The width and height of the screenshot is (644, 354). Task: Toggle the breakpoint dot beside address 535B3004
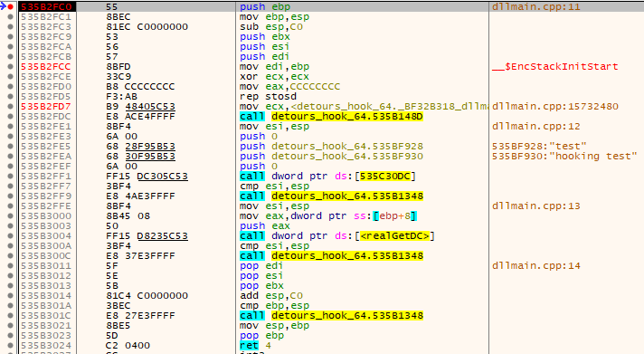click(10, 236)
